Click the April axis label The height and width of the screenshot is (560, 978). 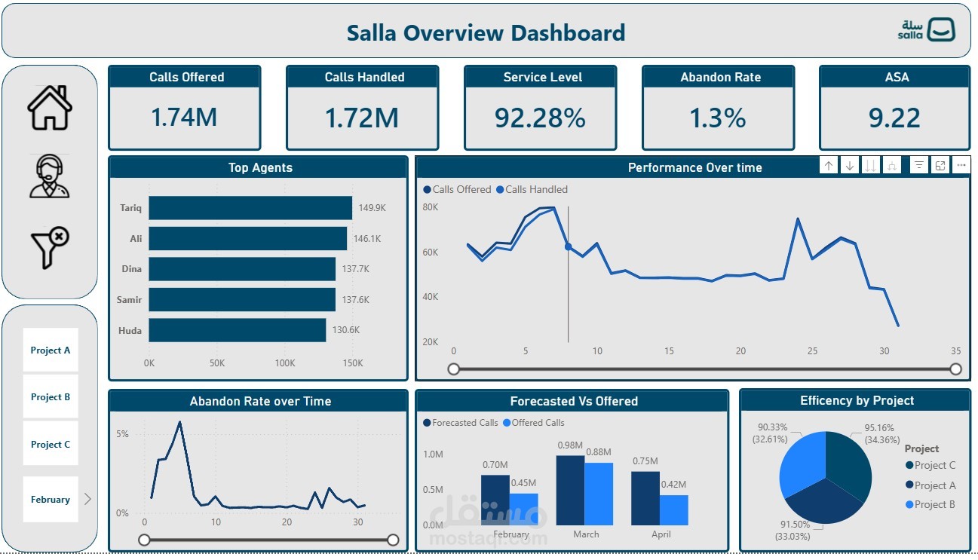(x=661, y=534)
